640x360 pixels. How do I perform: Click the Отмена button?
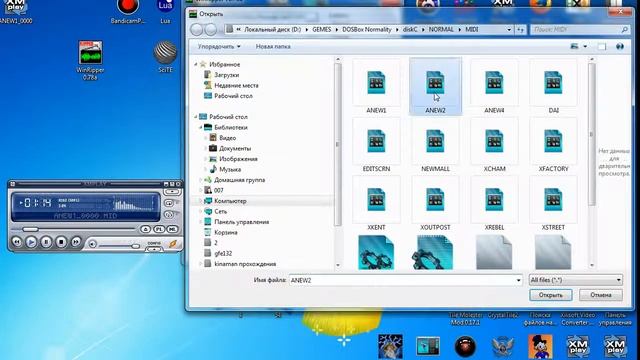click(601, 295)
